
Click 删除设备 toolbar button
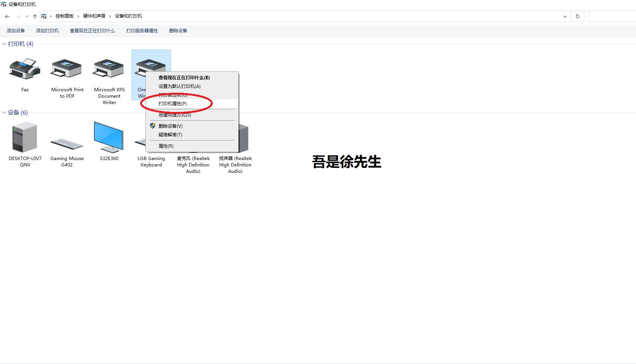click(x=178, y=31)
